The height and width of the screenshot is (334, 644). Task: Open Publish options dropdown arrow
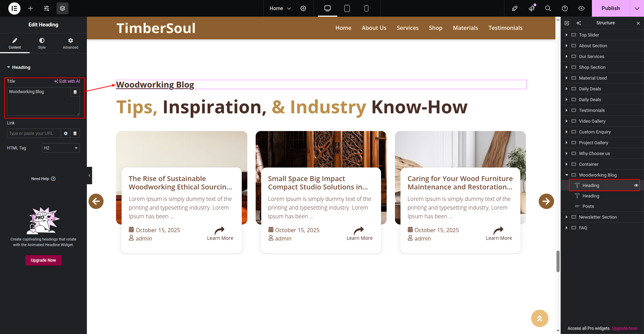(637, 8)
